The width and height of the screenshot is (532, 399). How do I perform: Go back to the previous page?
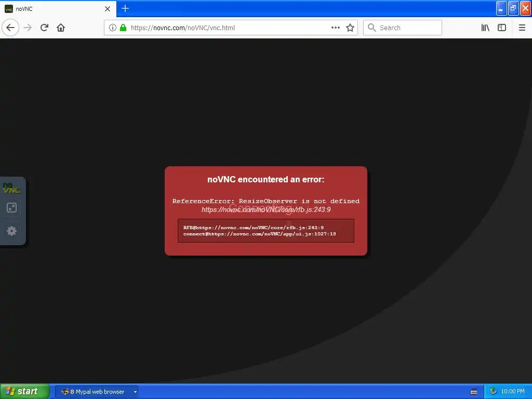[x=10, y=28]
